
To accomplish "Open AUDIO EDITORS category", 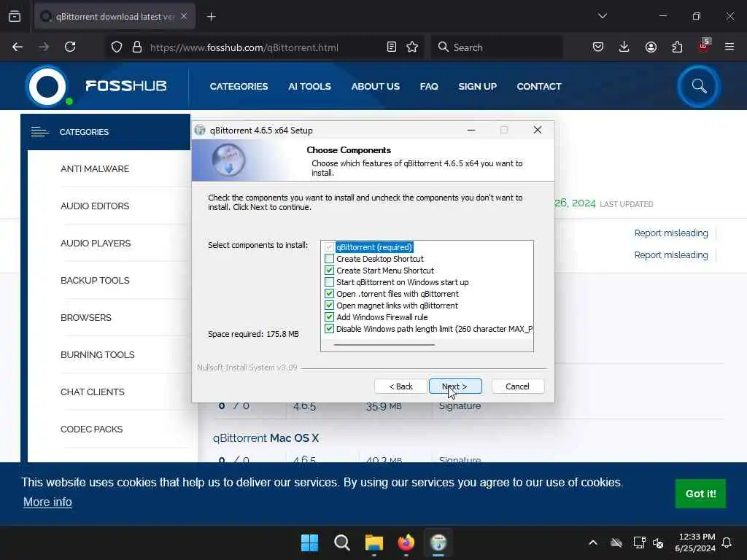I will (95, 206).
